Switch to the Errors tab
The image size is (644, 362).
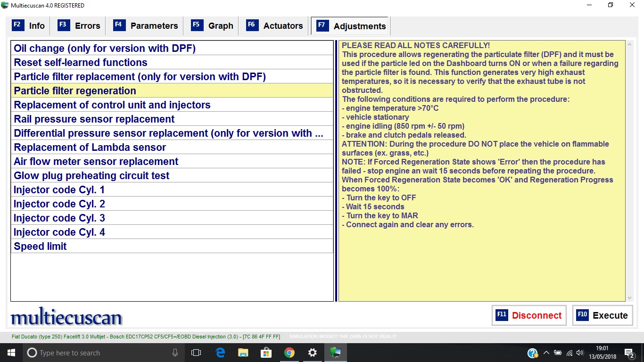[x=79, y=26]
